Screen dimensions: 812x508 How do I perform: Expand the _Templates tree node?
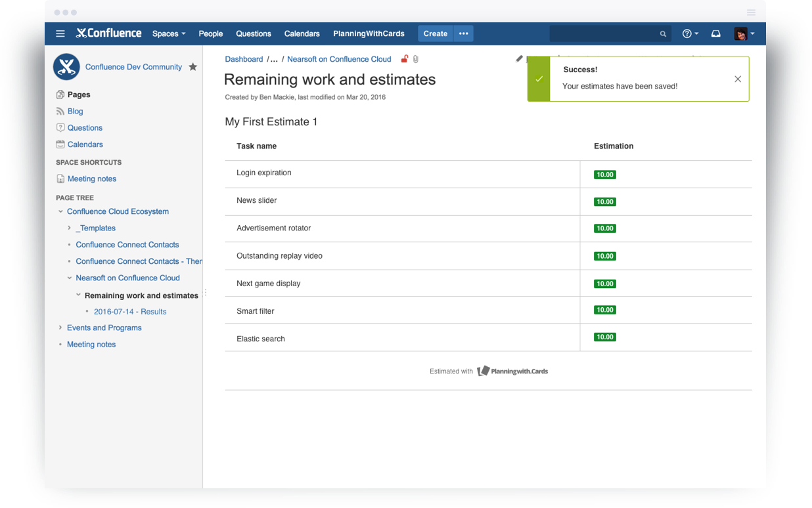(x=69, y=228)
